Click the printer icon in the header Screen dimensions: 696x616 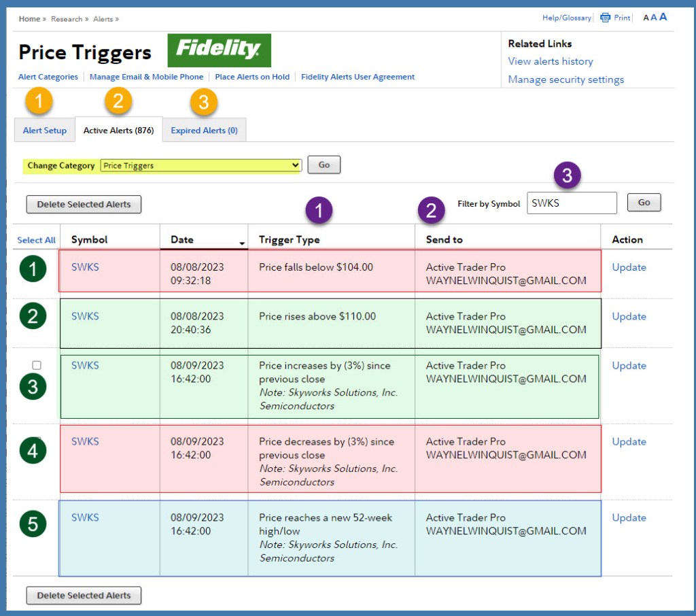pos(605,18)
